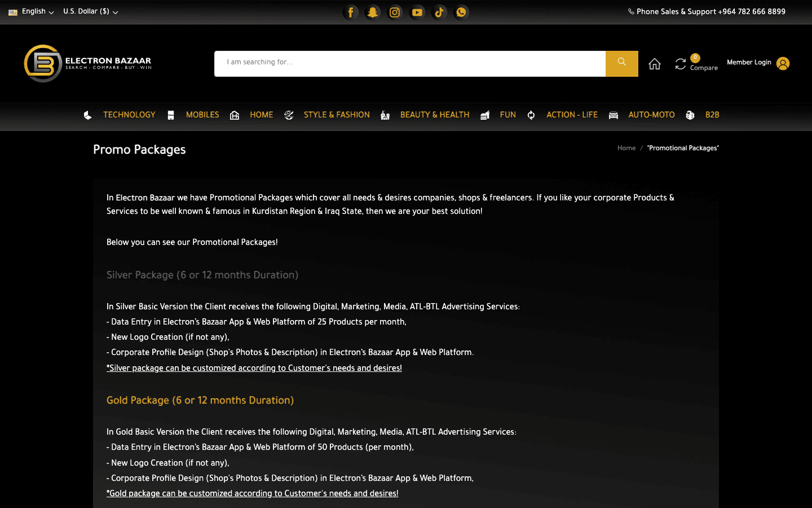Open the AUTO-MOTO category menu

[x=651, y=115]
